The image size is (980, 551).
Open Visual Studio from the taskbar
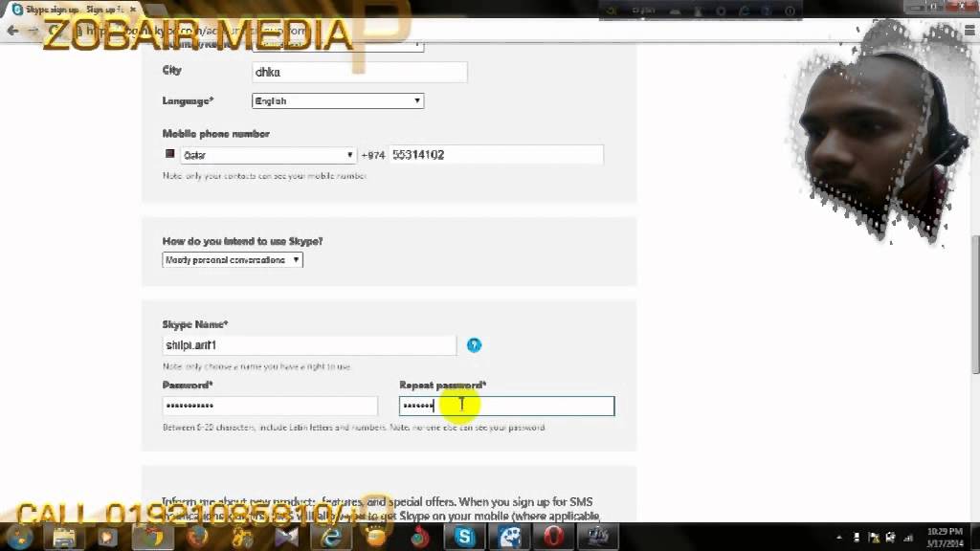(x=286, y=537)
